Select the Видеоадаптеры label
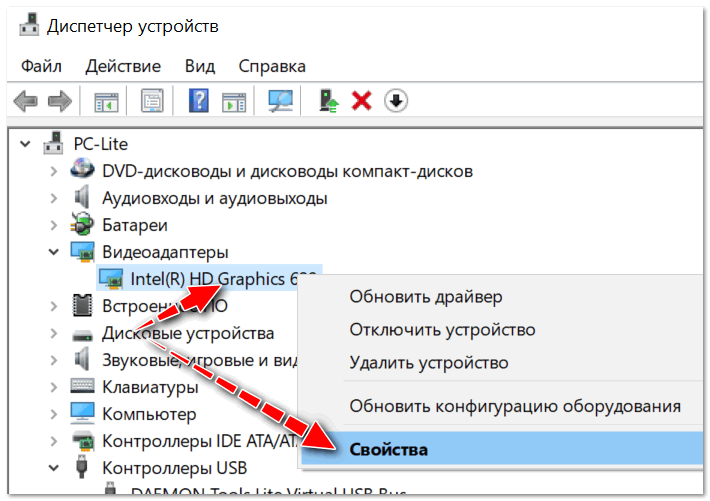The height and width of the screenshot is (501, 710). click(165, 252)
